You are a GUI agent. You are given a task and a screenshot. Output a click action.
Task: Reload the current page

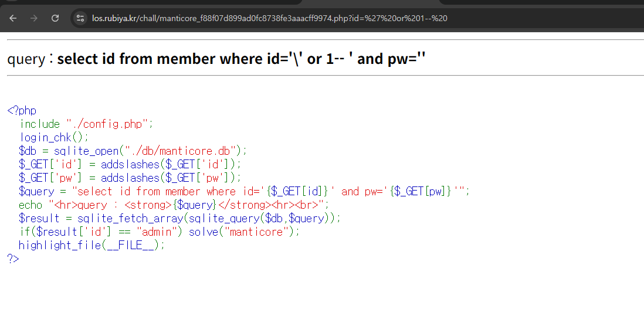(x=55, y=18)
